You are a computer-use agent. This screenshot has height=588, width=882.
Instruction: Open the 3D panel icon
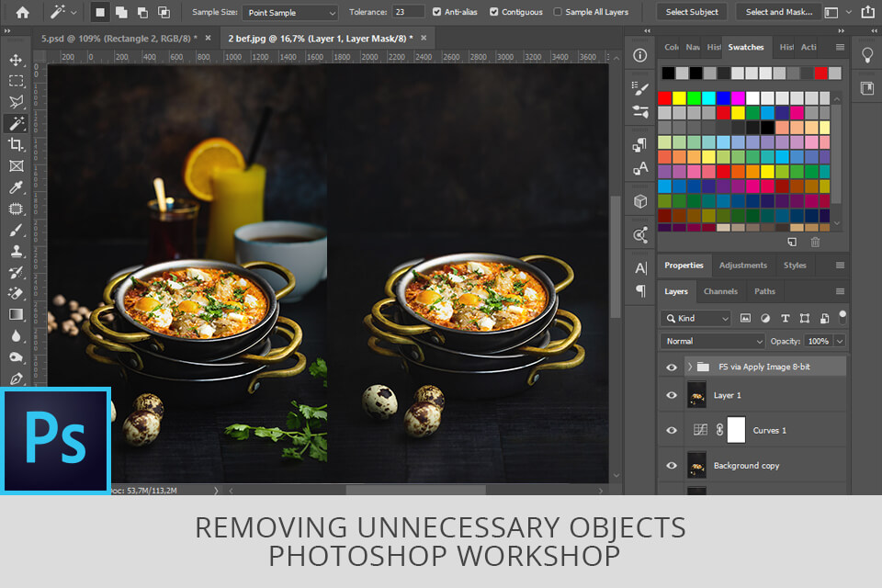640,201
